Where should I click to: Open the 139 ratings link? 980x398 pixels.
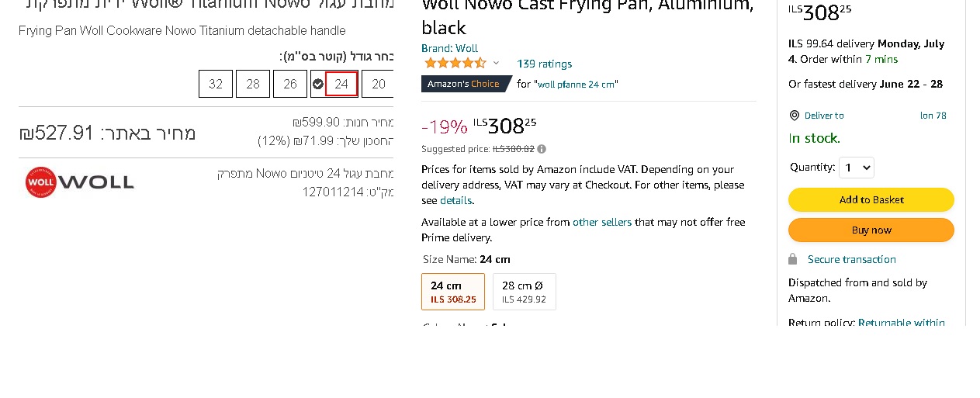544,64
